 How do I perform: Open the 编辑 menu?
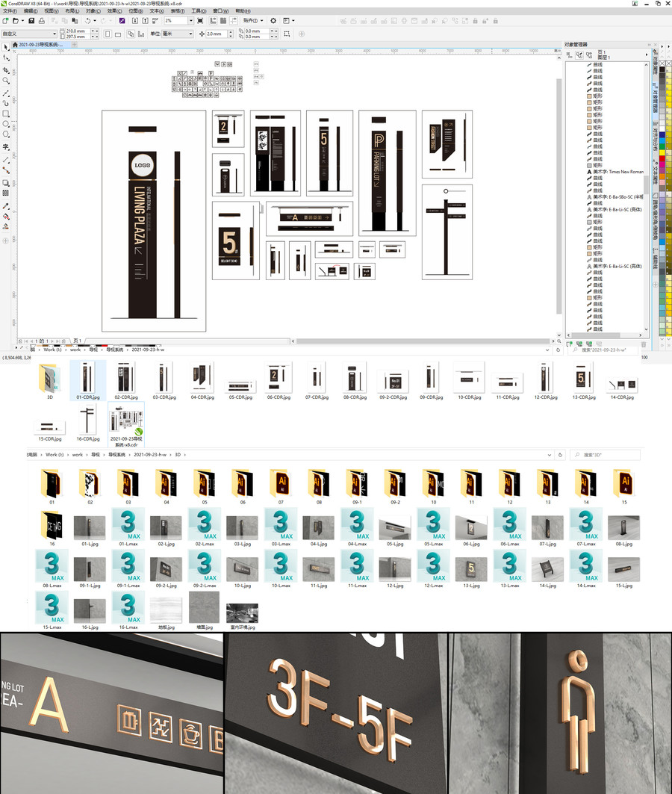(x=31, y=10)
